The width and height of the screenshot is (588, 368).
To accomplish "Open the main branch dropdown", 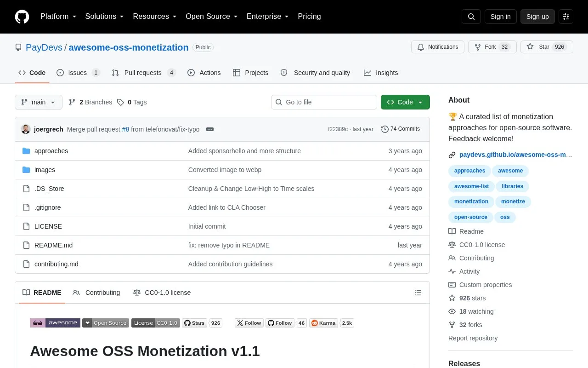I will click(x=39, y=102).
